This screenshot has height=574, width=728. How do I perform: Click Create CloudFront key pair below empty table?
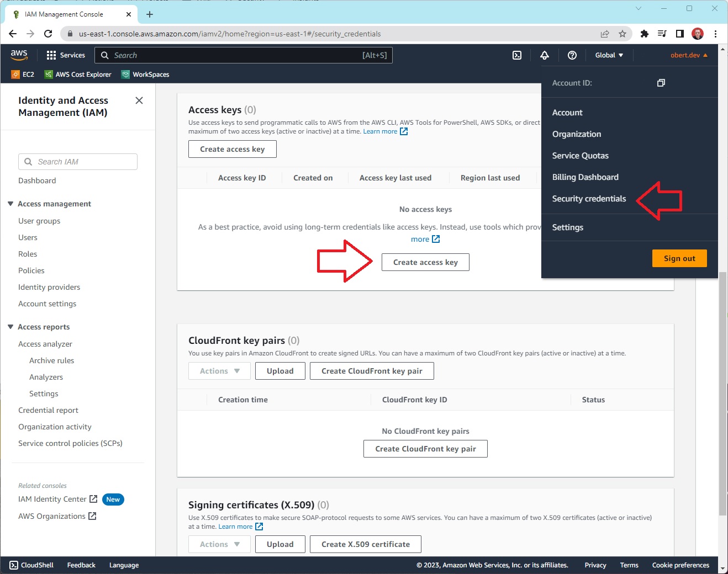tap(425, 449)
